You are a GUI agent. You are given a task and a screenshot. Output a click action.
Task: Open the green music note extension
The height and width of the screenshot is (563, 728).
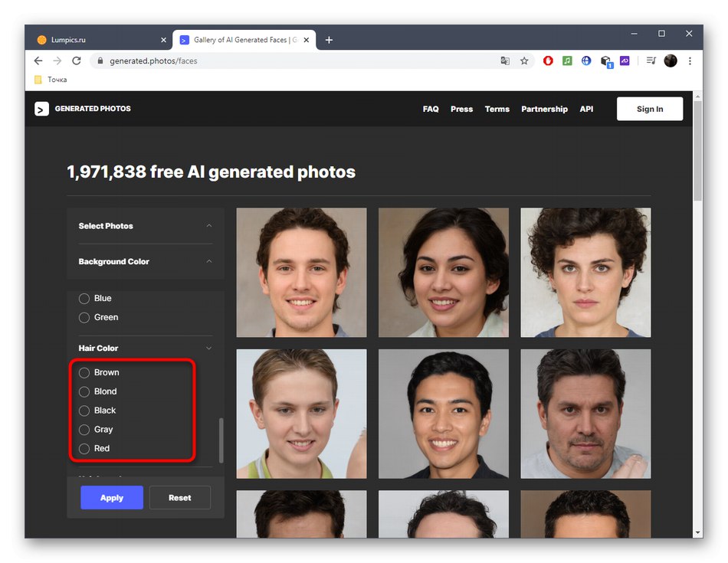point(567,61)
